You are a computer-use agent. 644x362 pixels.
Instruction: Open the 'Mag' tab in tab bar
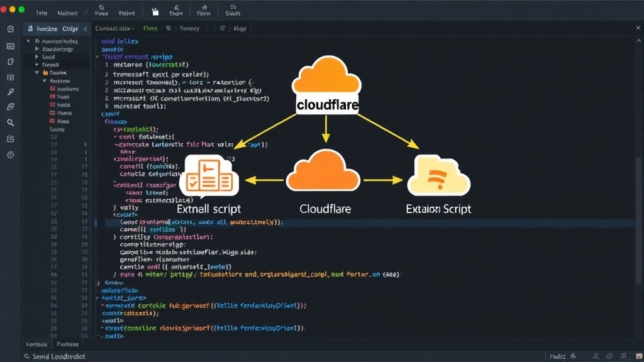pyautogui.click(x=240, y=28)
